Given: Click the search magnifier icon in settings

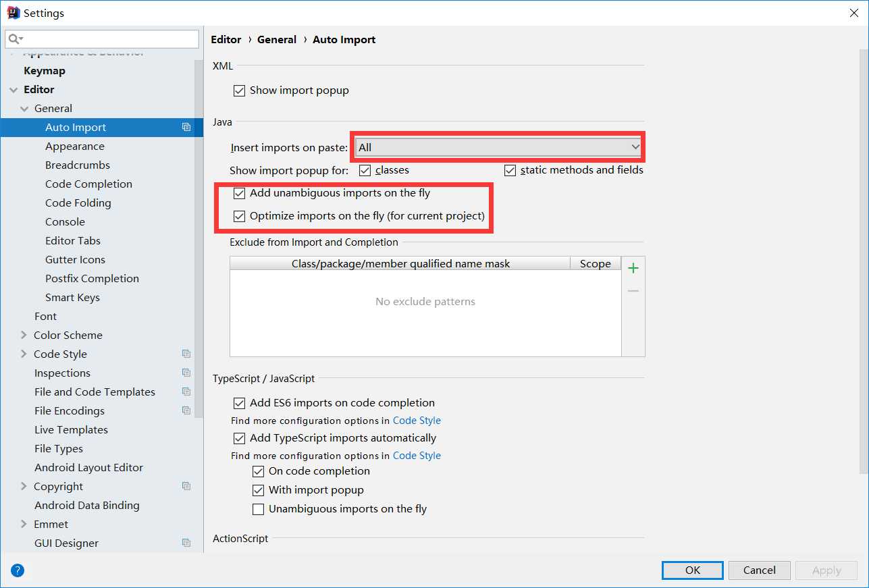Looking at the screenshot, I should click(x=15, y=39).
